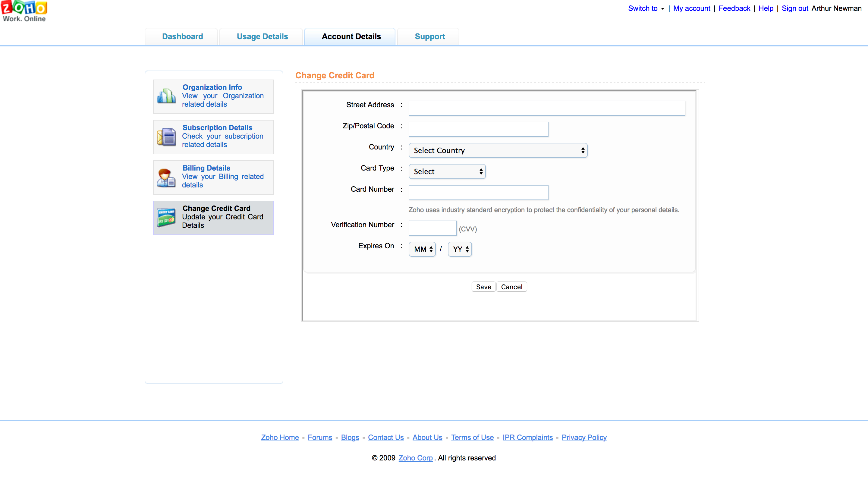Image resolution: width=868 pixels, height=496 pixels.
Task: Click the Organization Info buildings icon
Action: 166,96
